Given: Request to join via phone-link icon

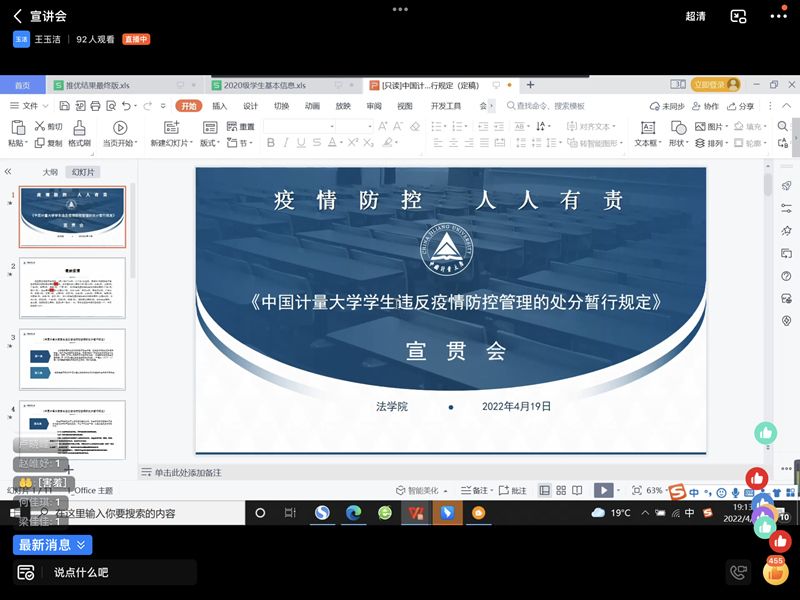Looking at the screenshot, I should [738, 572].
